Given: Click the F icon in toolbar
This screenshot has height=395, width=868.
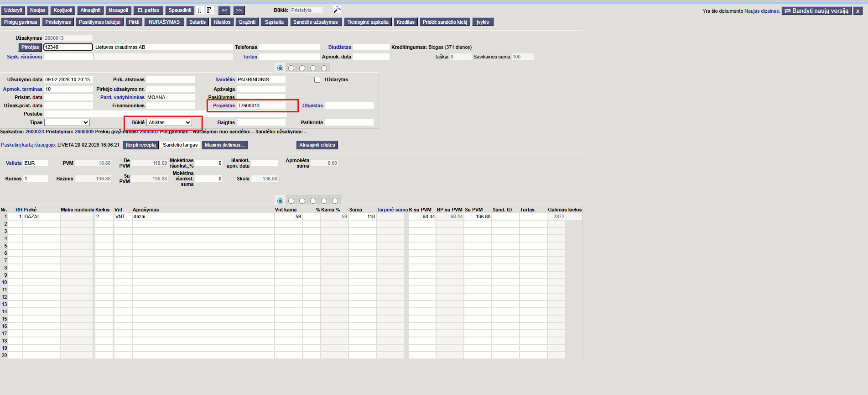Looking at the screenshot, I should point(209,10).
